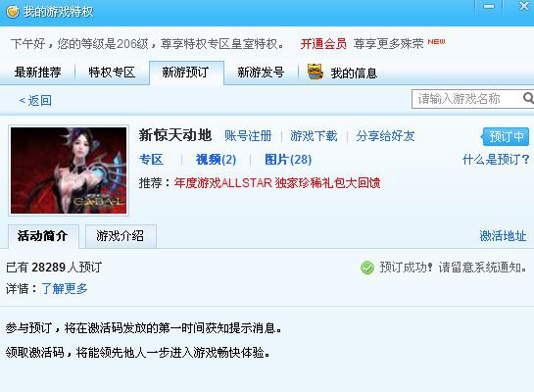Open the 激活地址 link
This screenshot has height=392, width=534.
tap(503, 235)
